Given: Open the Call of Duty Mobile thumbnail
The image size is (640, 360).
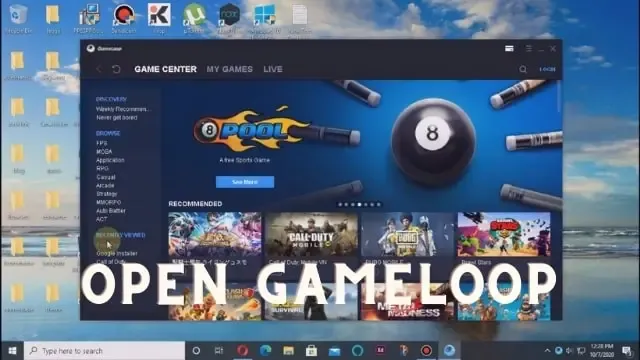Looking at the screenshot, I should click(x=311, y=234).
